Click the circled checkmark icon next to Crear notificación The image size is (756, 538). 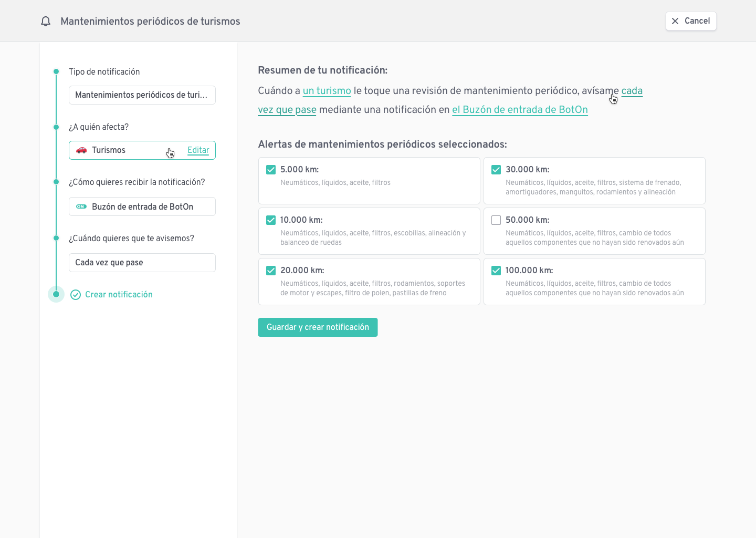pos(76,295)
